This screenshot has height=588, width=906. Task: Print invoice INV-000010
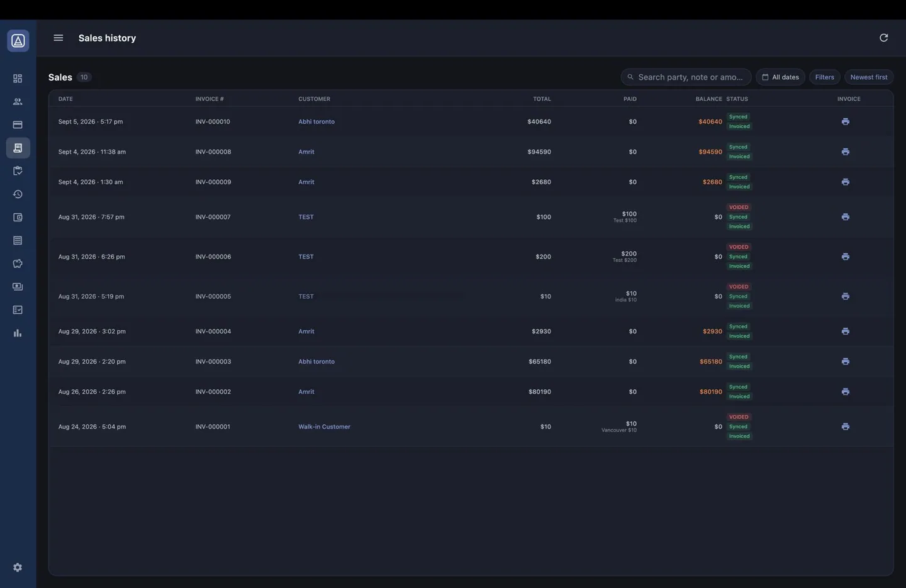click(x=846, y=121)
